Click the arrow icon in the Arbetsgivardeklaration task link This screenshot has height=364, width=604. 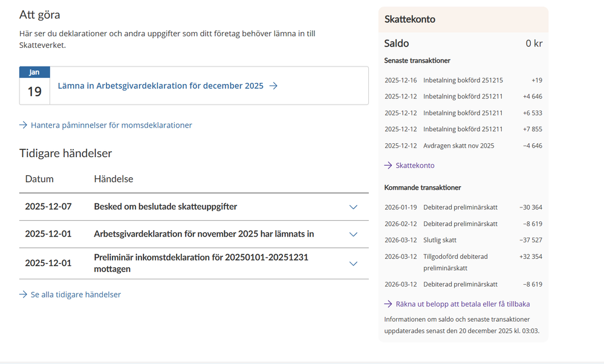click(x=273, y=85)
